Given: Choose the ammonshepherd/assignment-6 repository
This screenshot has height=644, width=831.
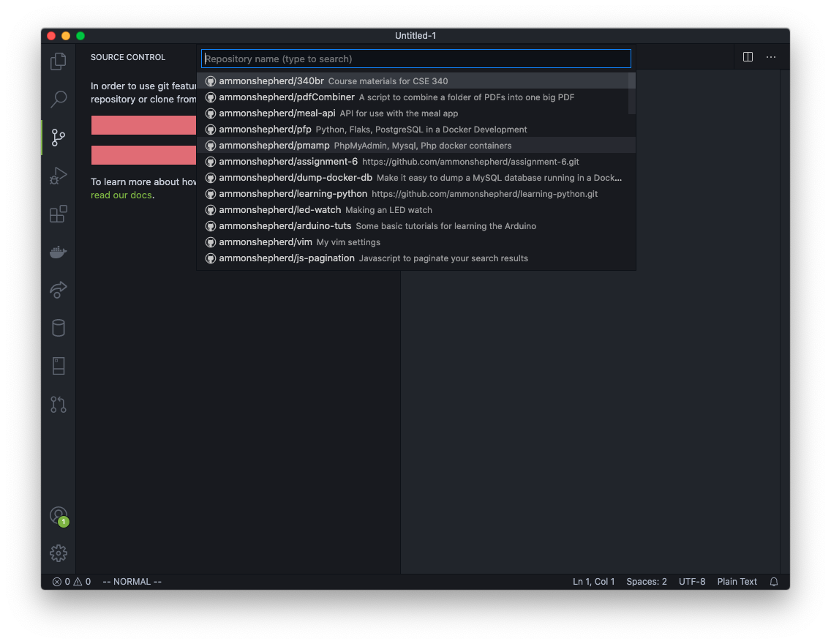Looking at the screenshot, I should [416, 162].
